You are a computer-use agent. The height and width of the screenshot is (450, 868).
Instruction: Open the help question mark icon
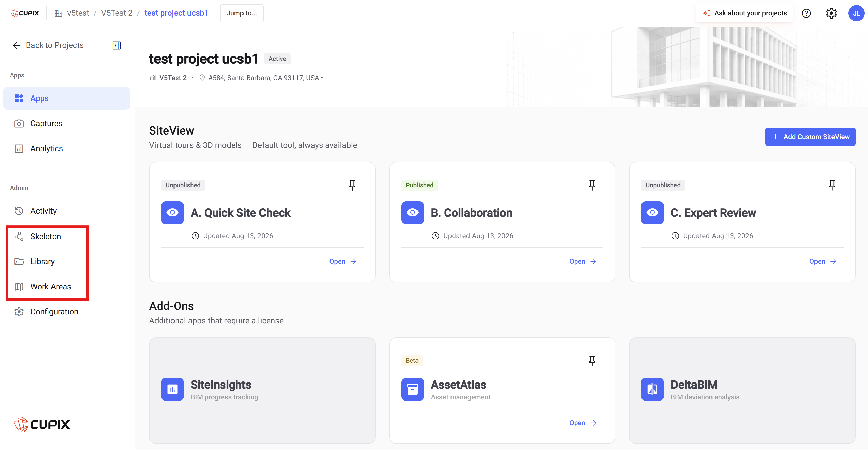(806, 13)
